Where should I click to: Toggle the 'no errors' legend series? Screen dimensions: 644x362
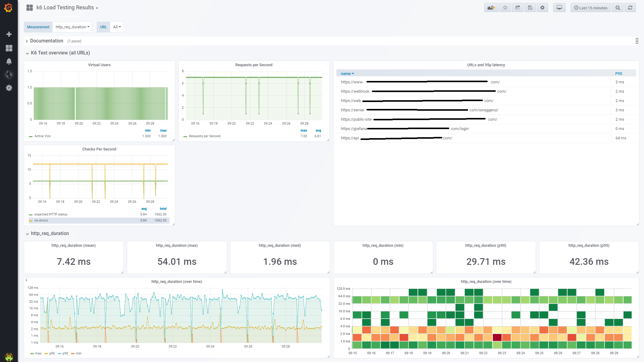41,221
